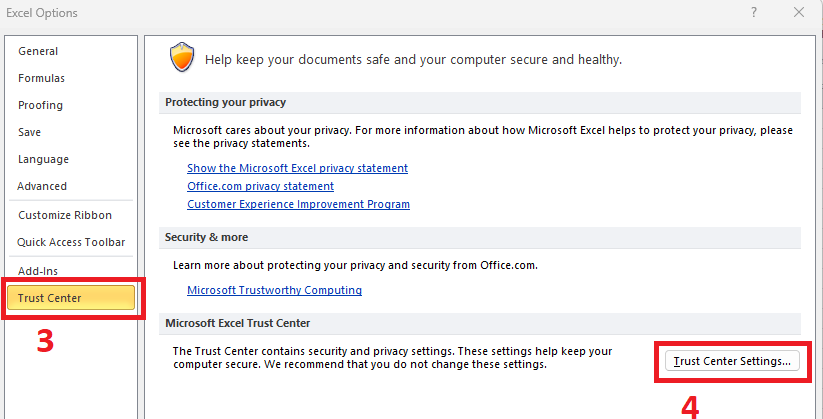Screen dimensions: 823x419
Task: Click the question mark help icon
Action: click(x=754, y=13)
